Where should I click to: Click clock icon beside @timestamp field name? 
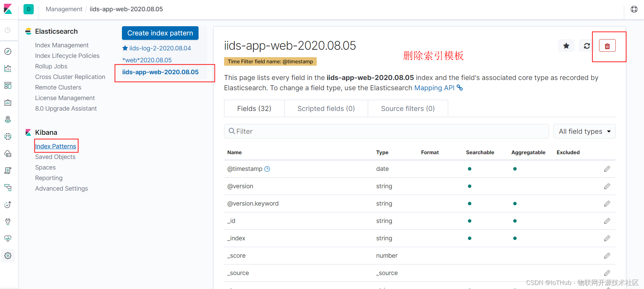coord(267,169)
